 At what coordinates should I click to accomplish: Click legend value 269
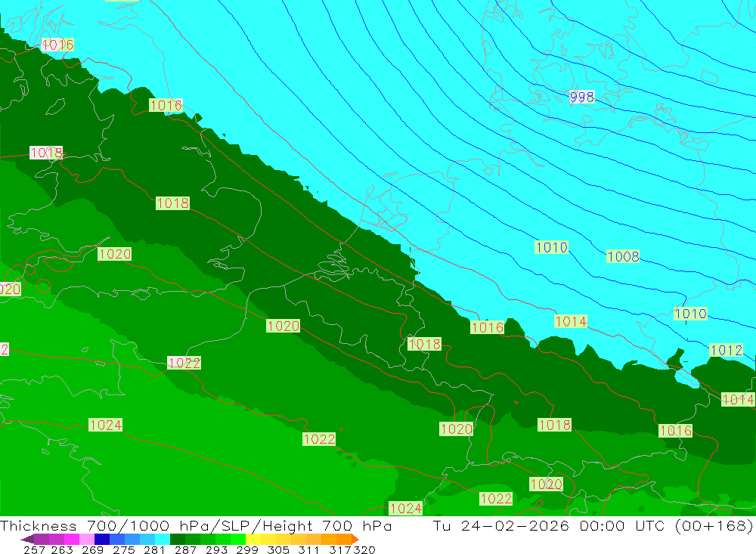click(92, 549)
